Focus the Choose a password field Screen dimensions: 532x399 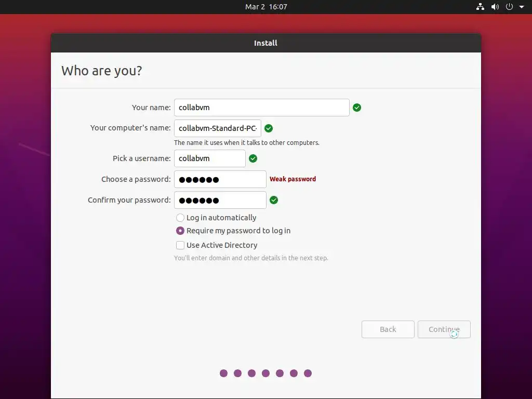220,179
